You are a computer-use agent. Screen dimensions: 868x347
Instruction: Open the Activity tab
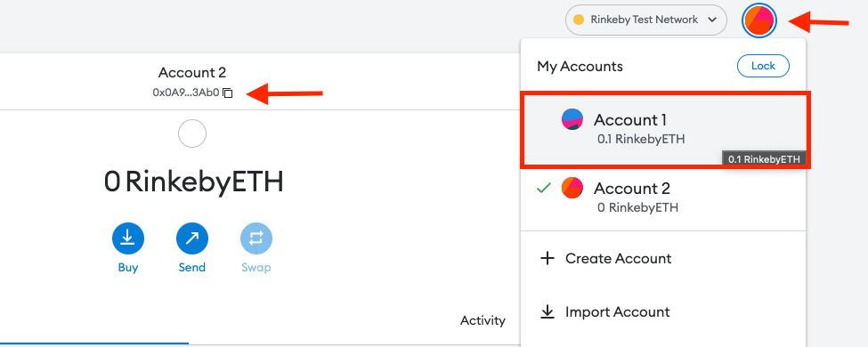[483, 320]
